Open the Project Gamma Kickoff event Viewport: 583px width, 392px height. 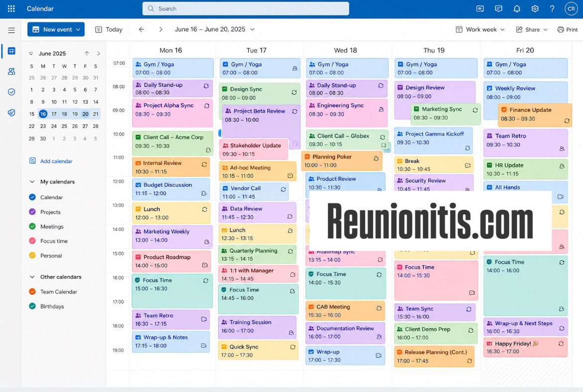(x=433, y=140)
